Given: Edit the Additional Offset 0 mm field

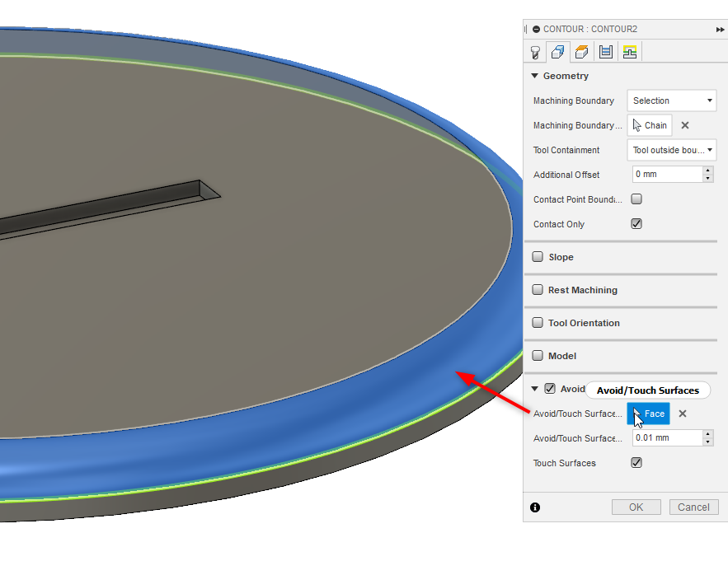Looking at the screenshot, I should point(667,175).
